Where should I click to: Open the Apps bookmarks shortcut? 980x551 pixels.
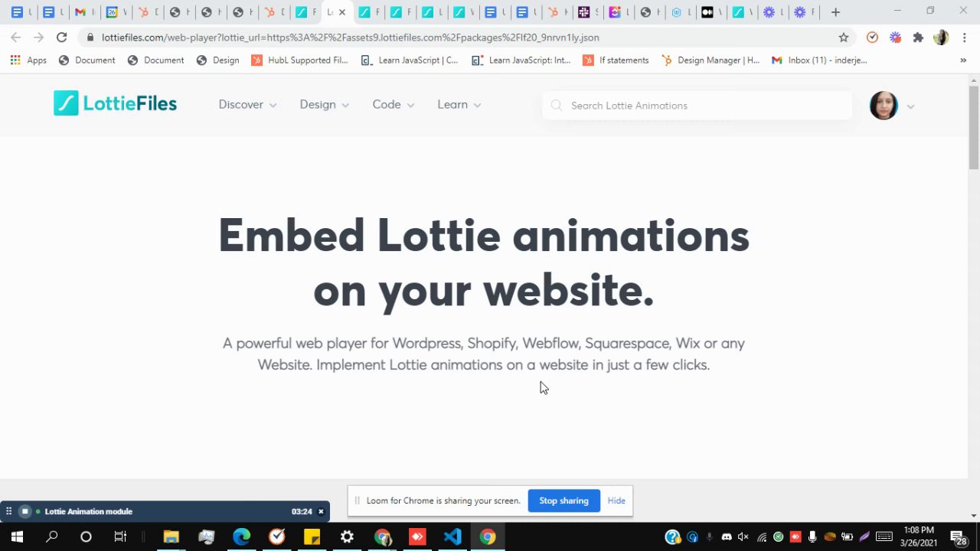(x=28, y=60)
